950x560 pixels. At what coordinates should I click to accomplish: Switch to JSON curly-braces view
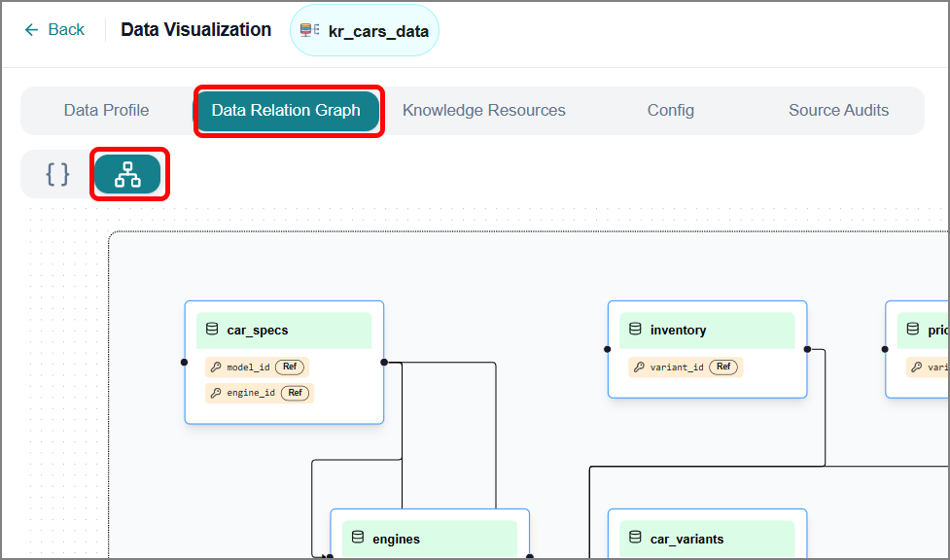coord(57,174)
